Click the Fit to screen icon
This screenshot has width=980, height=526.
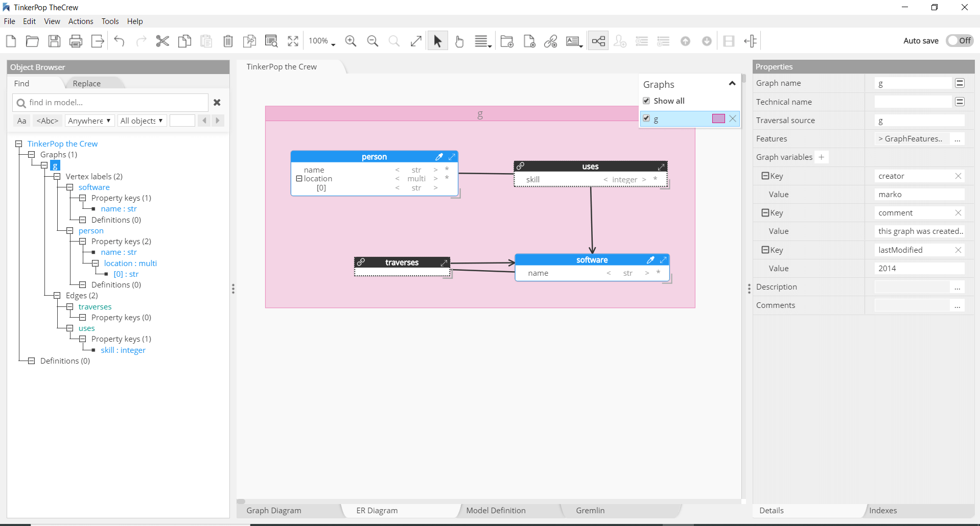[293, 41]
